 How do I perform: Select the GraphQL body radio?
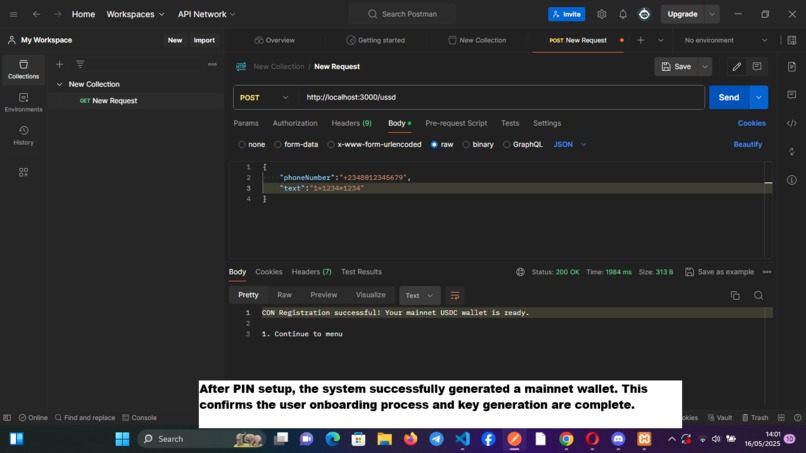point(506,144)
